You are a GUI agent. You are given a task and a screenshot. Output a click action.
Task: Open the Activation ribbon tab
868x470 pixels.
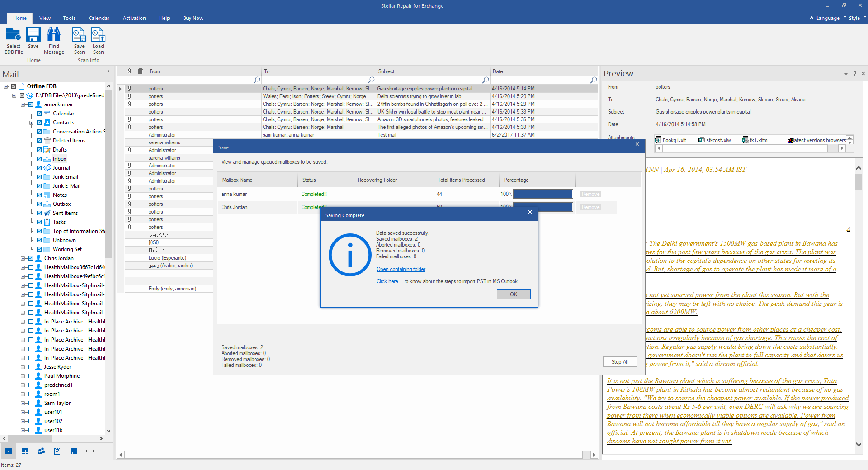click(134, 18)
